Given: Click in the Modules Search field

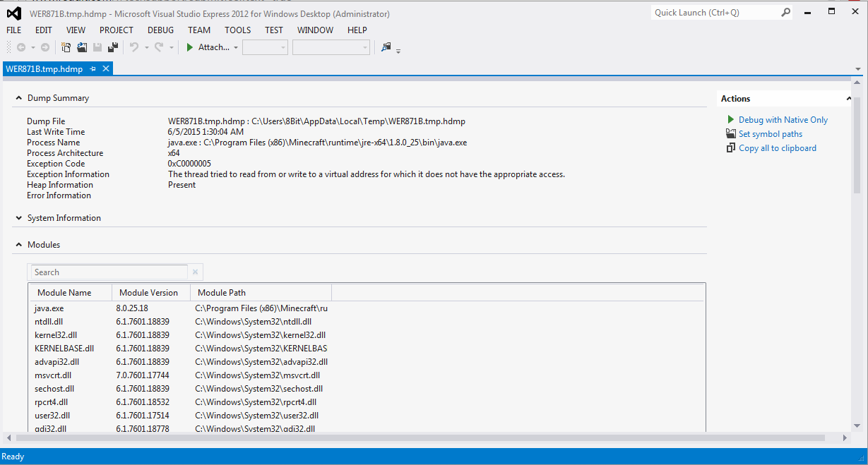Looking at the screenshot, I should [109, 272].
